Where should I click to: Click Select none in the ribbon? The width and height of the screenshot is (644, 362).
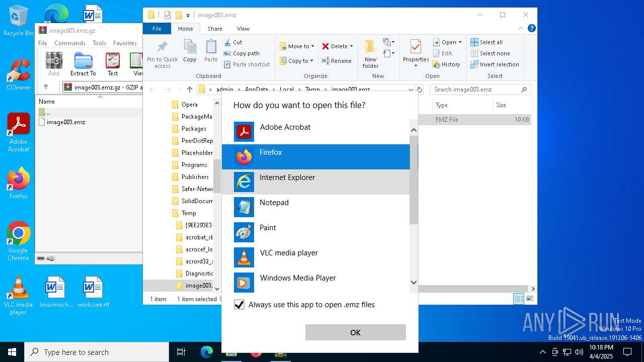(491, 53)
